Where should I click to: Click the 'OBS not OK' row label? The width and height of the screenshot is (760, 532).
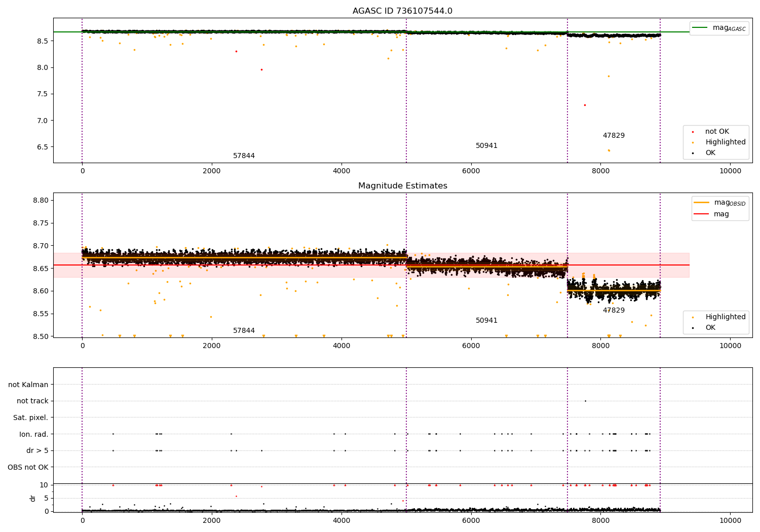[x=28, y=467]
